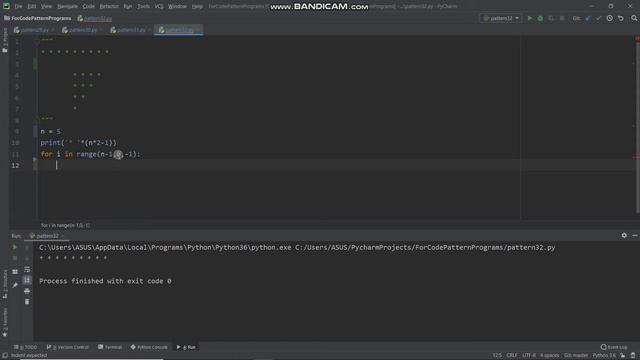Click 'Process finished with exit code 0'
The height and width of the screenshot is (360, 640).
[105, 281]
